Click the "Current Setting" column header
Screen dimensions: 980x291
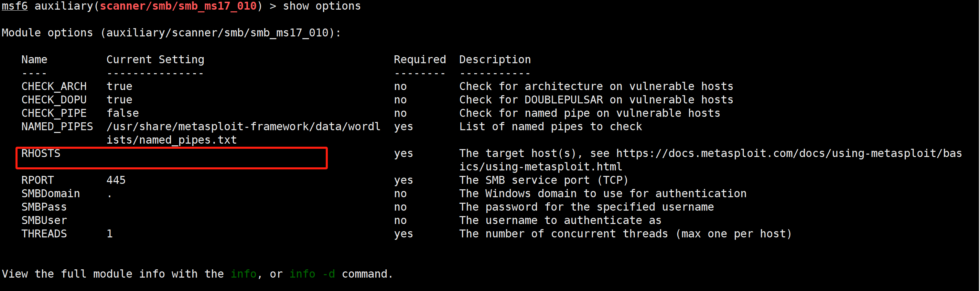point(155,60)
